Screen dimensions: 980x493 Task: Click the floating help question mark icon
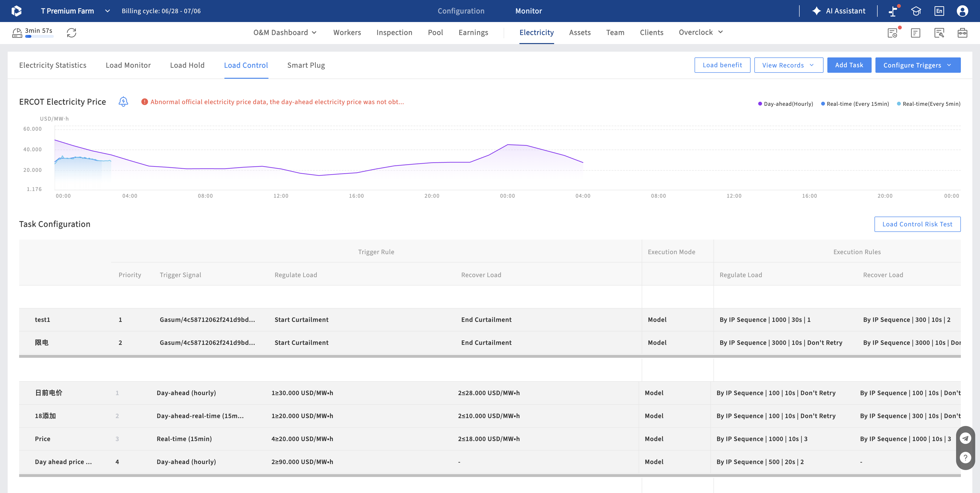pyautogui.click(x=965, y=458)
